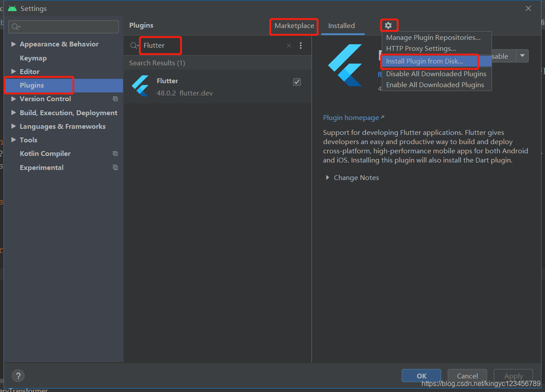Open the Disable button dropdown arrow
The image size is (545, 392).
(x=523, y=56)
